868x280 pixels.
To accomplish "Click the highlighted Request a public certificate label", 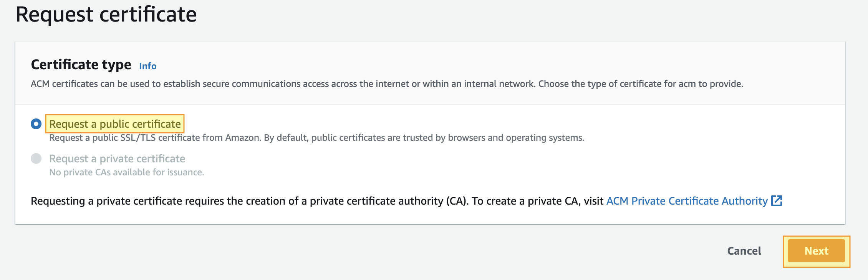I will click(x=115, y=124).
